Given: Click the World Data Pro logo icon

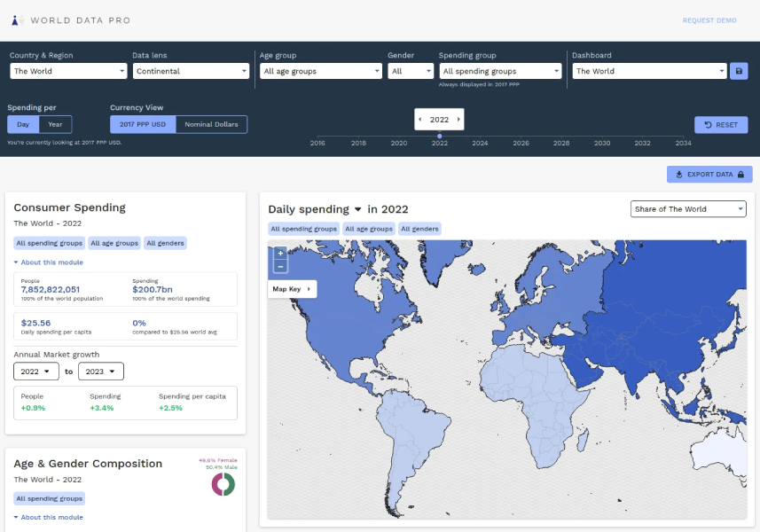Looking at the screenshot, I should tap(17, 20).
